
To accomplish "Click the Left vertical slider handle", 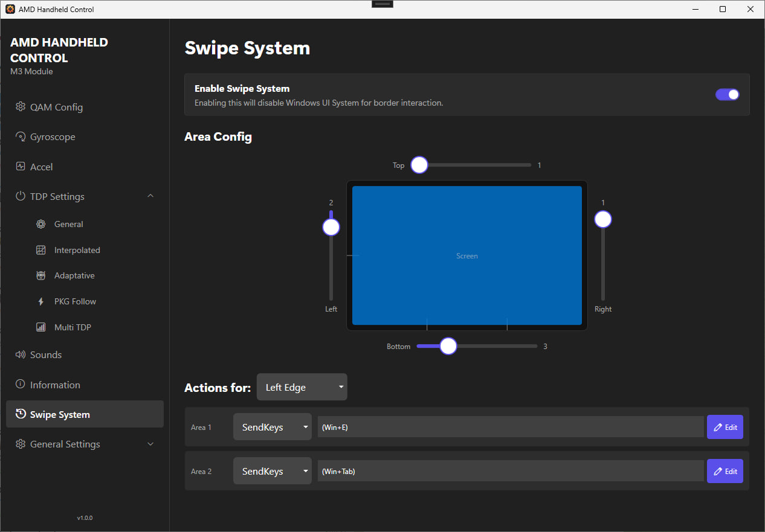I will (331, 227).
